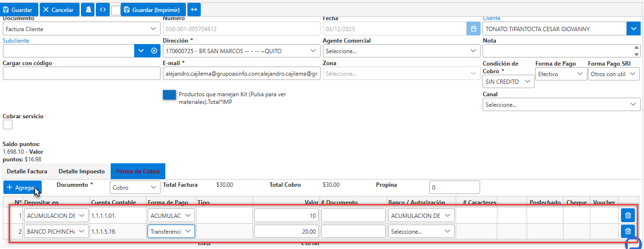Click the building icon in the top toolbar
644x249 pixels.
(88, 10)
